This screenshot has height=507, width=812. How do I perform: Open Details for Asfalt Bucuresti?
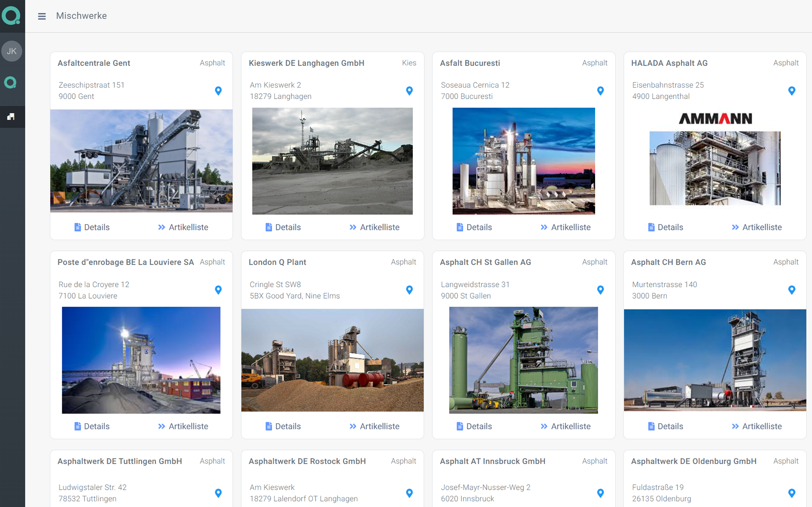474,227
